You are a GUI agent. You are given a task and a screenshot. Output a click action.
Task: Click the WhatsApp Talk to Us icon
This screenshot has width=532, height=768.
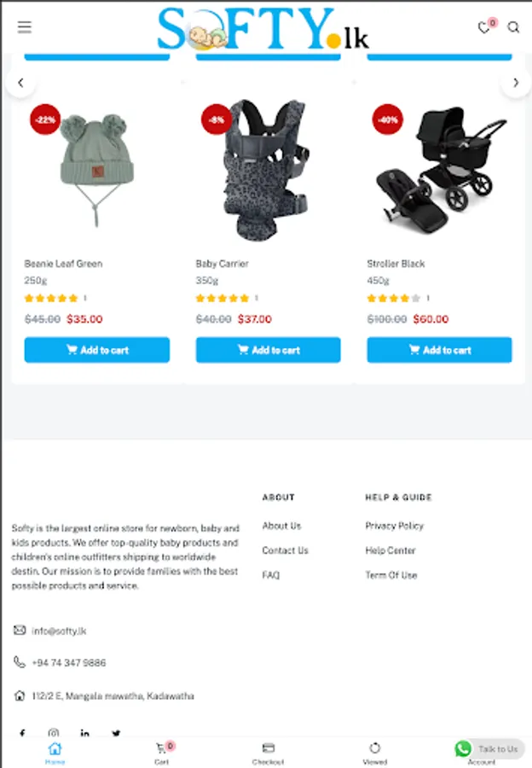(x=463, y=748)
